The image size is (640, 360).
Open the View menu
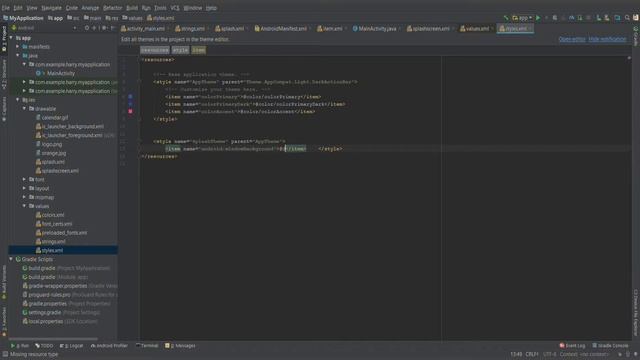[32, 8]
